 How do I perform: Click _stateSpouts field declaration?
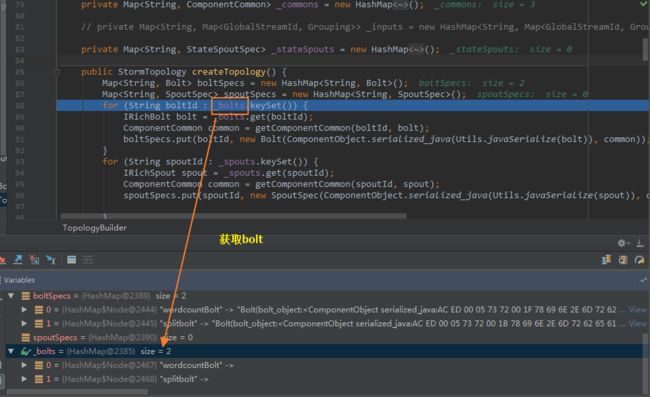click(260, 49)
